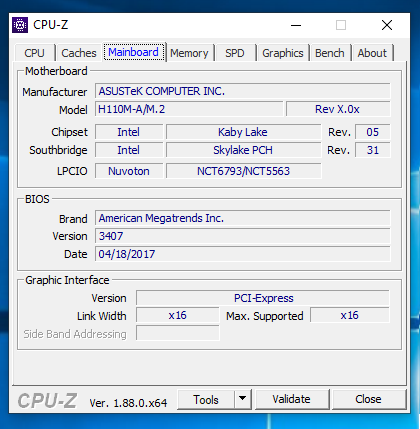Switch to the CPU tab
The width and height of the screenshot is (420, 429).
click(x=34, y=53)
